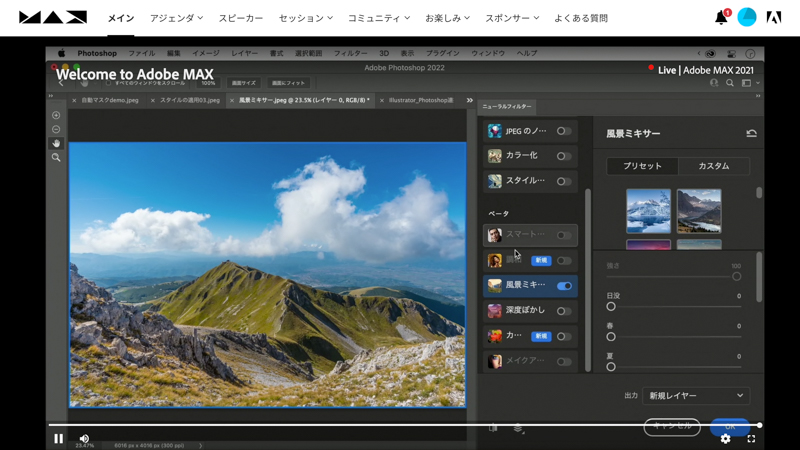The width and height of the screenshot is (800, 450).
Task: Select the zoom out tool
Action: click(x=56, y=130)
